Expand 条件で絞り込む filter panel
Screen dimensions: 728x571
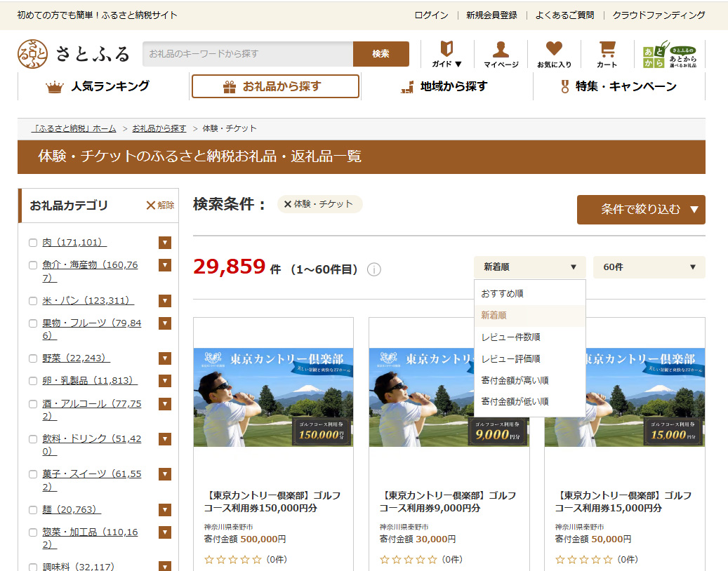[x=640, y=209]
